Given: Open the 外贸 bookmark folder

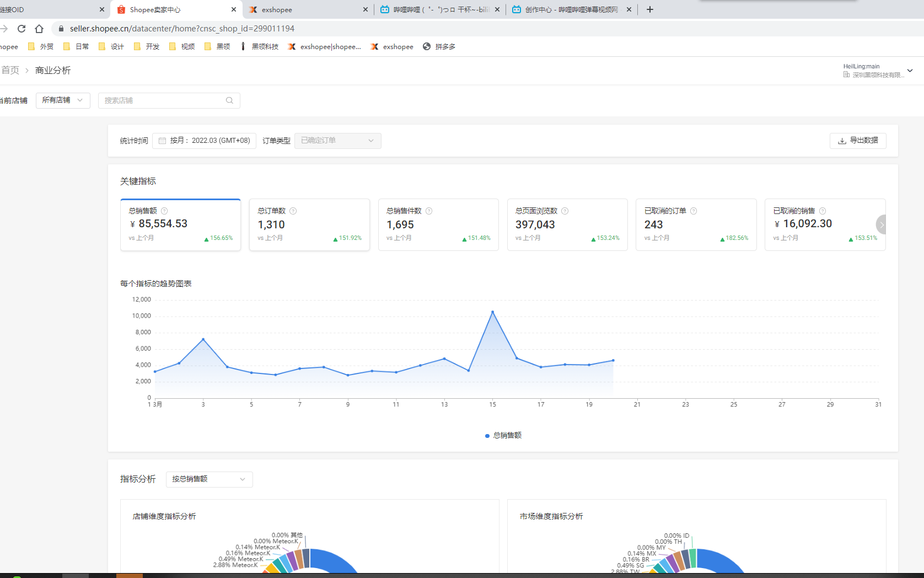Looking at the screenshot, I should tap(41, 47).
